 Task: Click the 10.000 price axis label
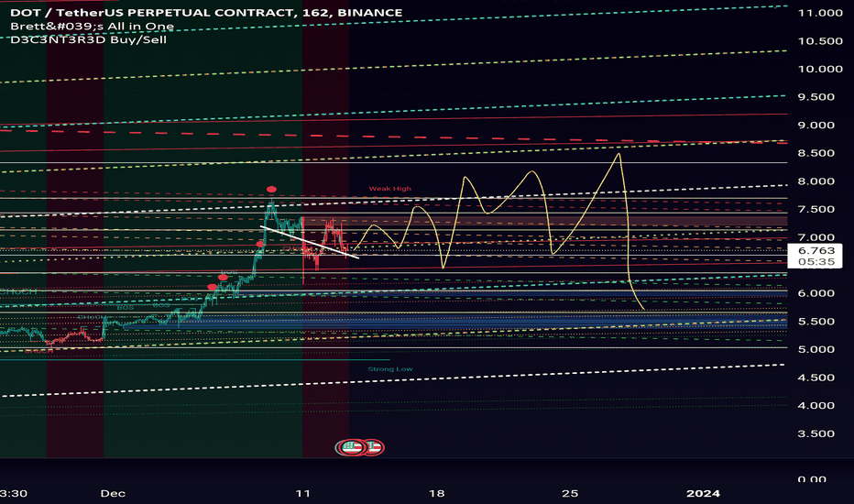tap(820, 69)
